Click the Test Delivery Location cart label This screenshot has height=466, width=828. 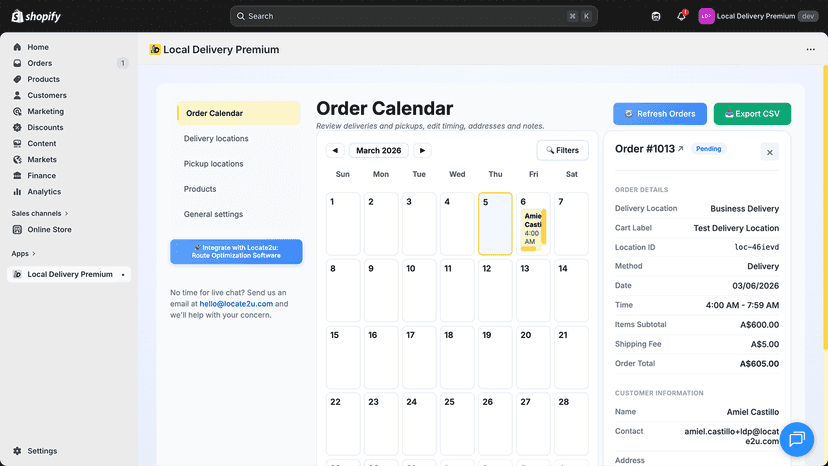(x=736, y=228)
